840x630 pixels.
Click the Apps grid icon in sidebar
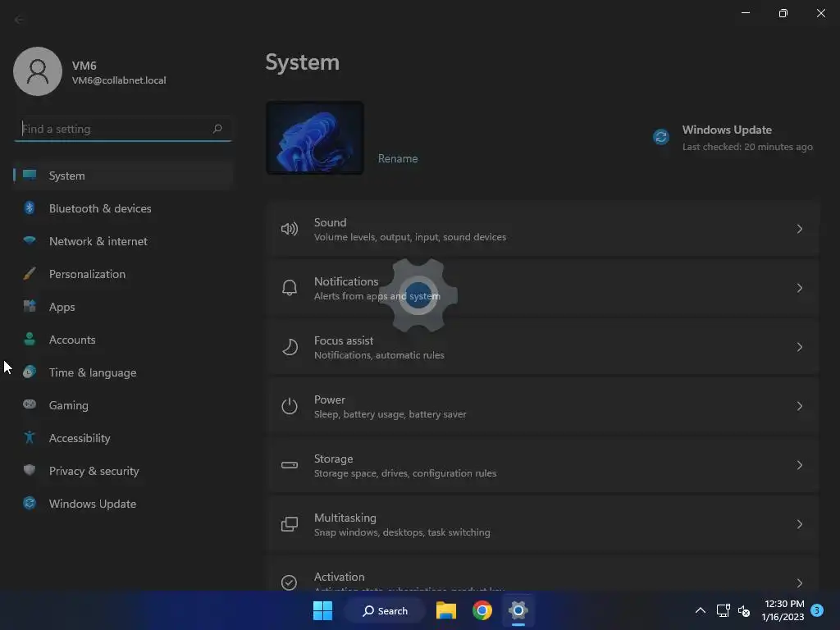tap(30, 307)
